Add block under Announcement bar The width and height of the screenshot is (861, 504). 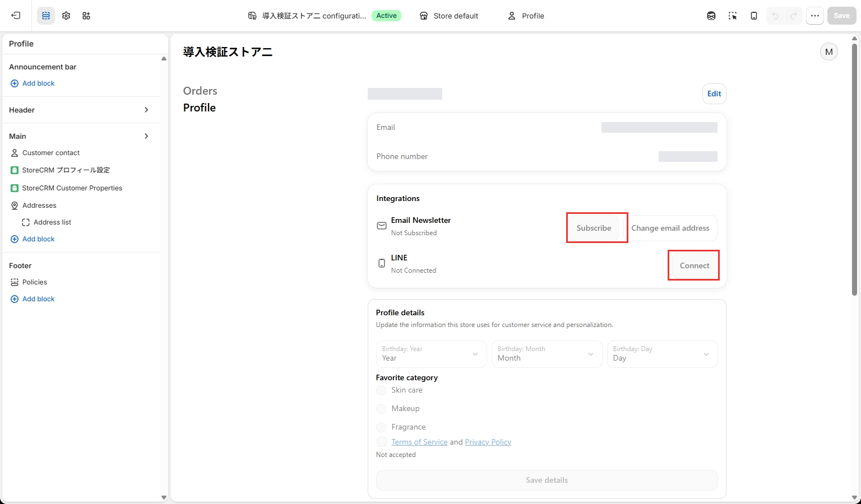coord(33,83)
